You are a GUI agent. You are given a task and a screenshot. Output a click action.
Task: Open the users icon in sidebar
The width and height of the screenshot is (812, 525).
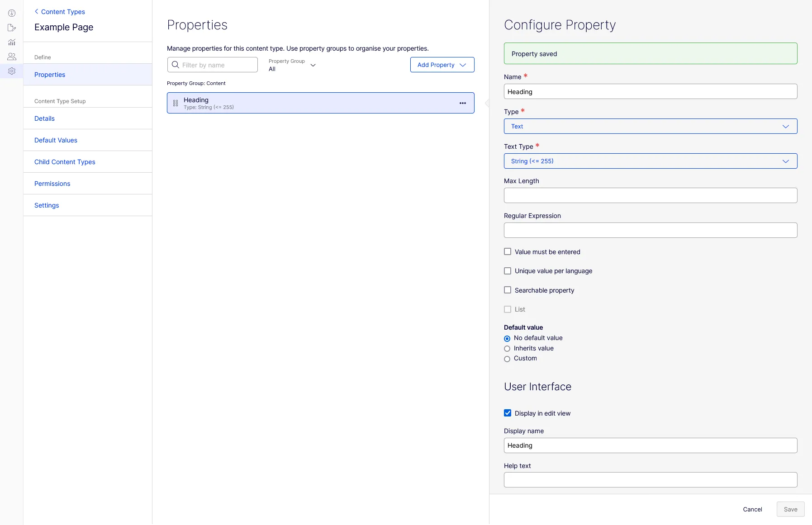pos(12,57)
